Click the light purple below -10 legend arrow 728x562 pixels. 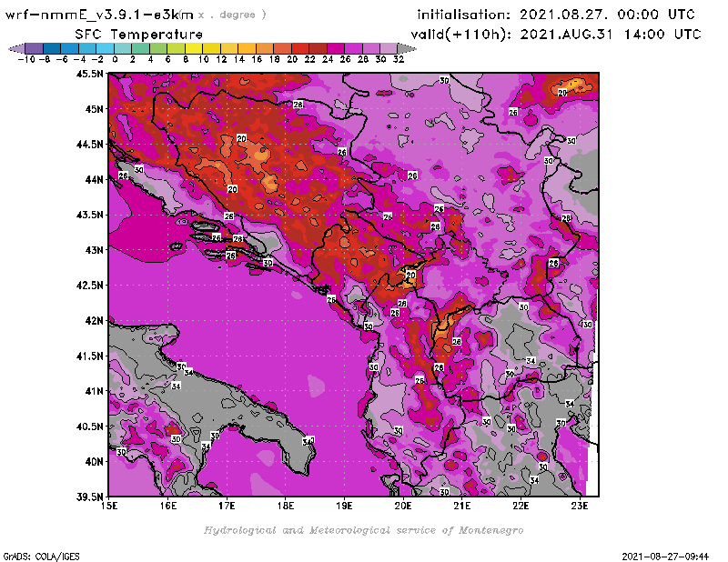[x=15, y=48]
